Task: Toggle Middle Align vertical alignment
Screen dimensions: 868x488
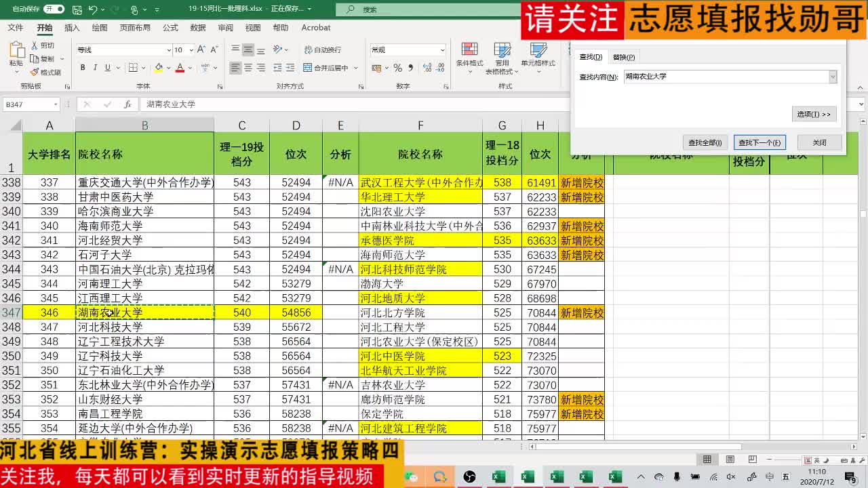Action: point(248,49)
